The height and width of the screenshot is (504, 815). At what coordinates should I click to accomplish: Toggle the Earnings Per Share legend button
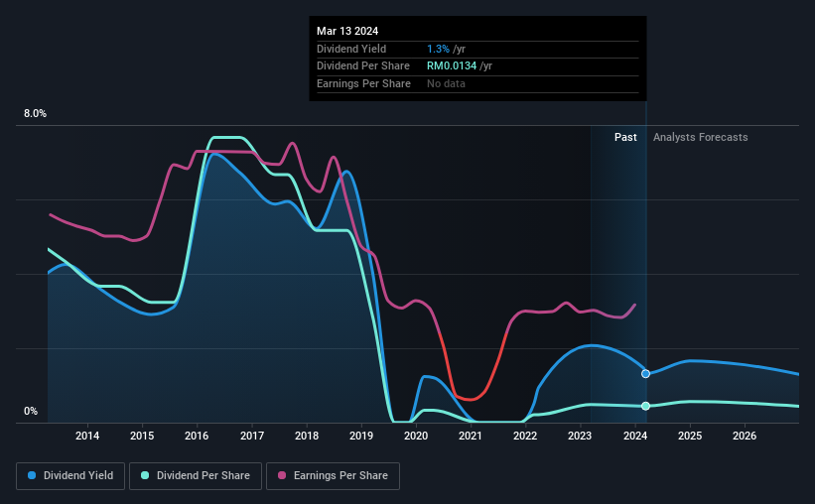(x=333, y=476)
